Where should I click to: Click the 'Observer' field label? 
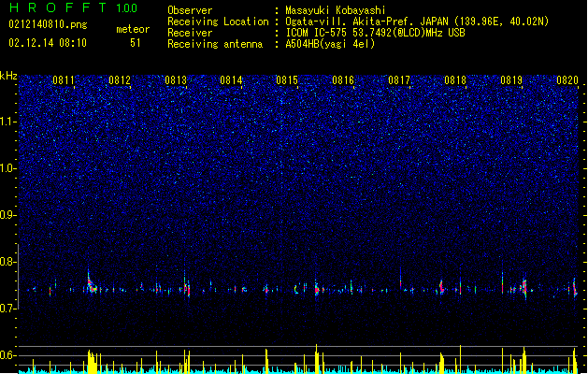pos(190,10)
